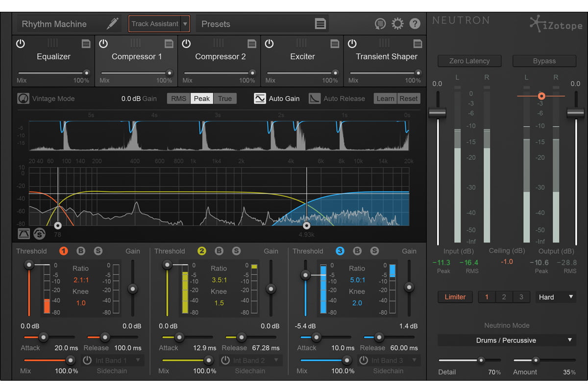Toggle Auto Release icon

(x=315, y=98)
